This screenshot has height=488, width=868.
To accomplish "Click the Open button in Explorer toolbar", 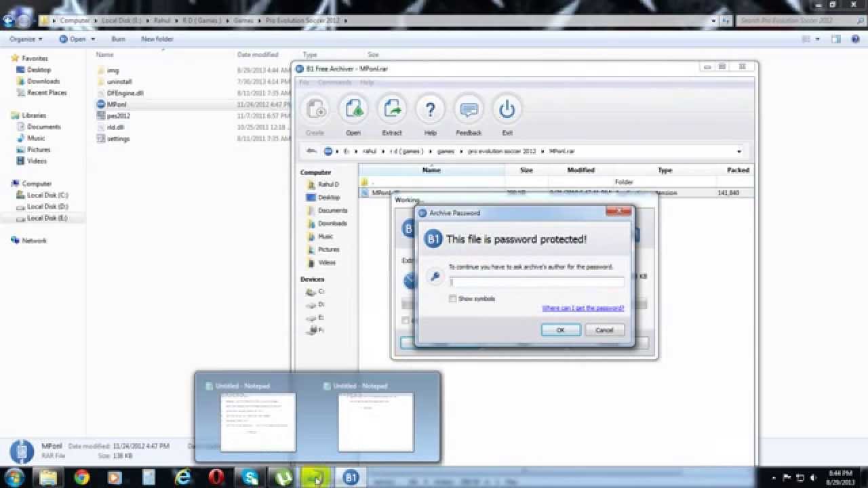I will click(x=73, y=39).
